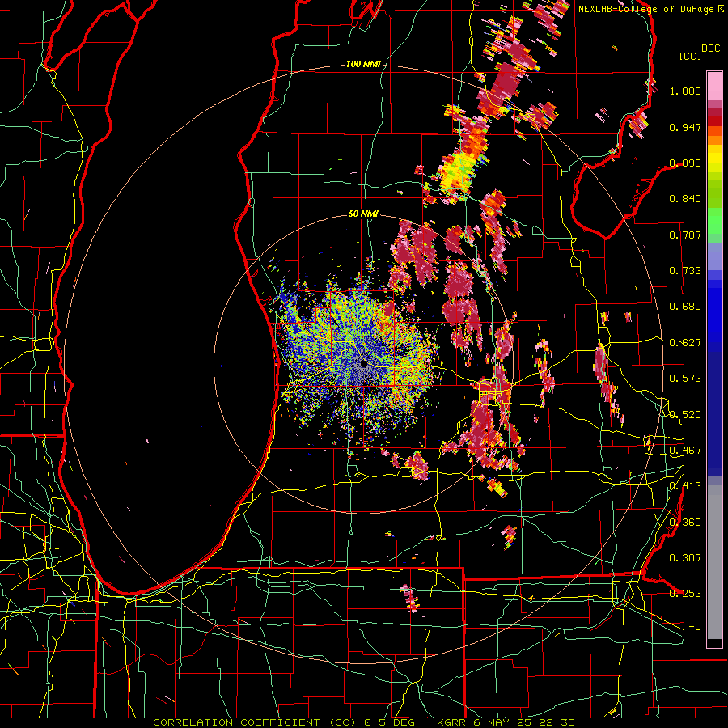728x728 pixels.
Task: Click the 0.467 scale value
Action: point(685,451)
